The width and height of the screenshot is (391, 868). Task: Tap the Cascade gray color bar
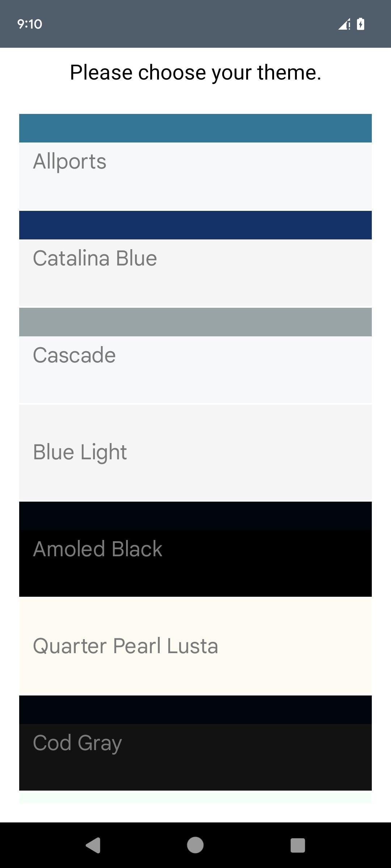(x=195, y=322)
